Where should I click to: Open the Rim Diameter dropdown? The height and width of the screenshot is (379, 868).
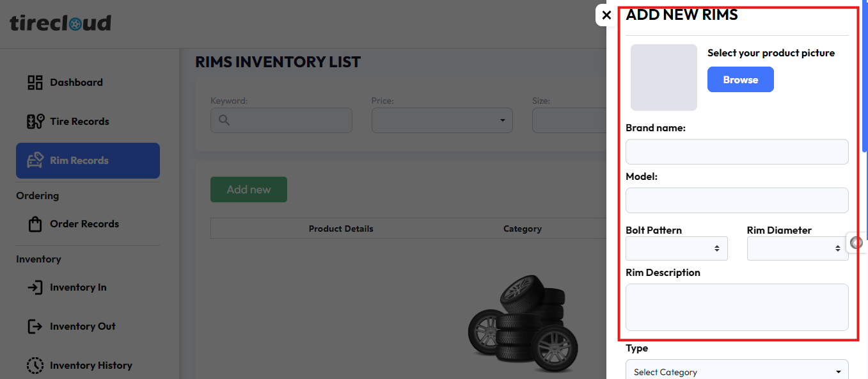click(x=797, y=248)
